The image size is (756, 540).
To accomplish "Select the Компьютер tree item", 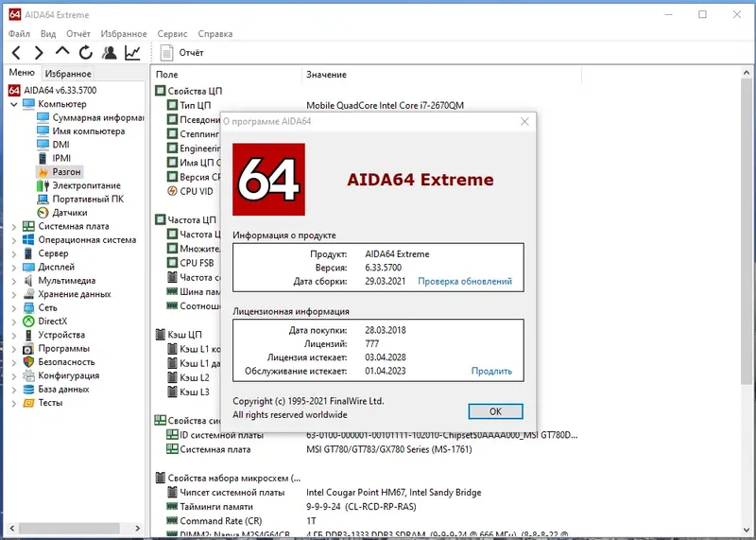I will coord(55,104).
